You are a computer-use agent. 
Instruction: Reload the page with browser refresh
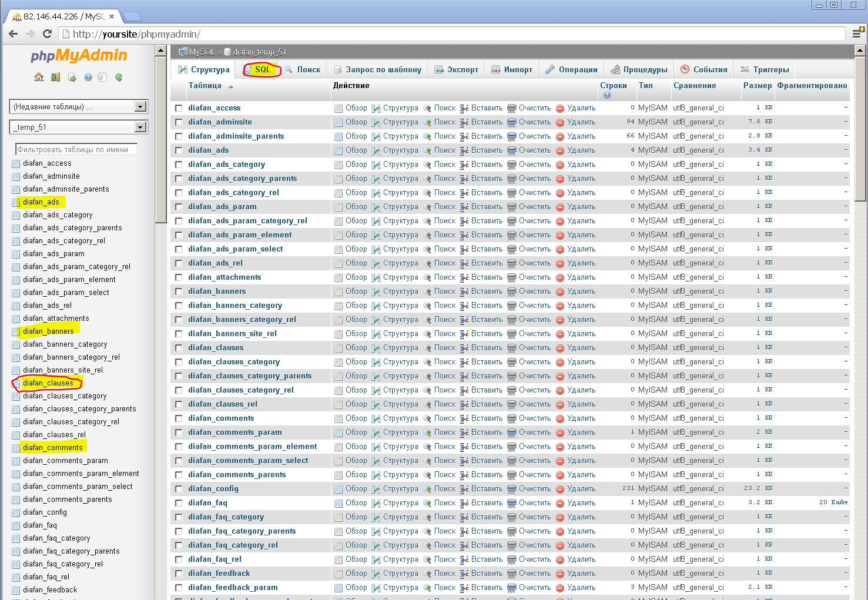pyautogui.click(x=48, y=34)
